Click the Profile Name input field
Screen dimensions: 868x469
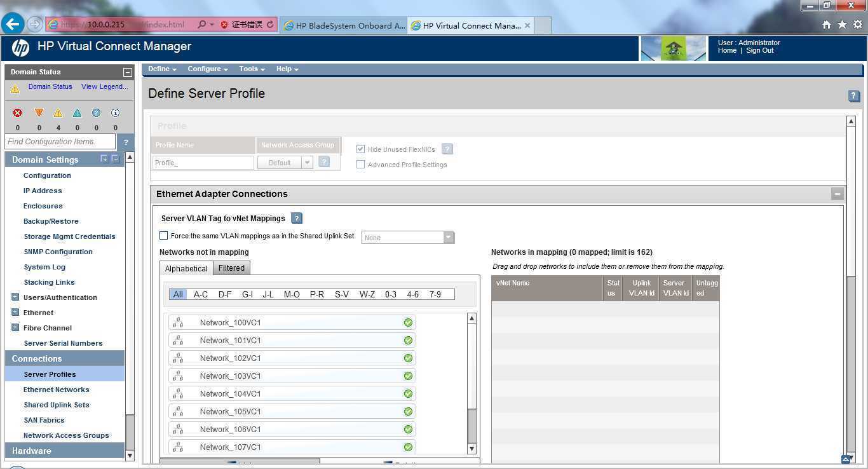pyautogui.click(x=203, y=163)
